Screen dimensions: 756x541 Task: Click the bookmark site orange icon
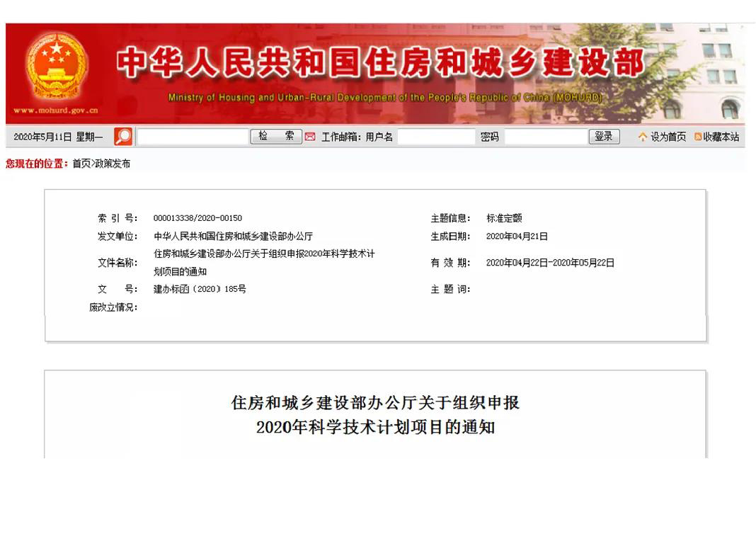click(697, 137)
